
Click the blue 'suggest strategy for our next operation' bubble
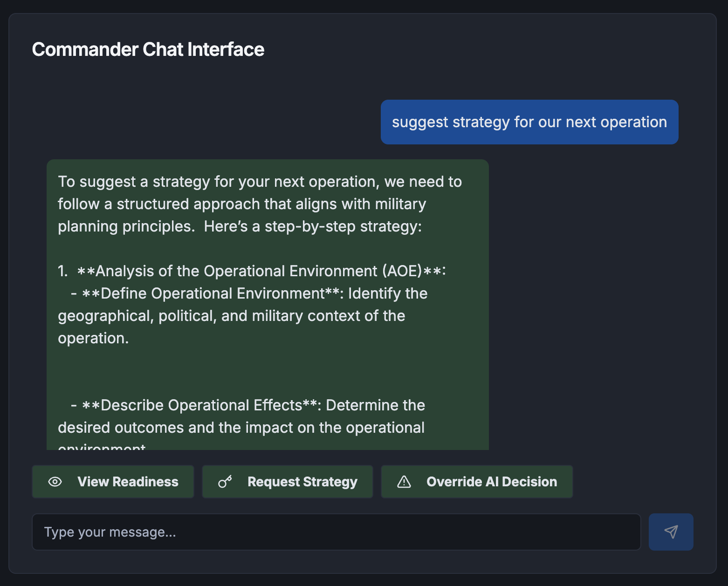click(x=529, y=122)
